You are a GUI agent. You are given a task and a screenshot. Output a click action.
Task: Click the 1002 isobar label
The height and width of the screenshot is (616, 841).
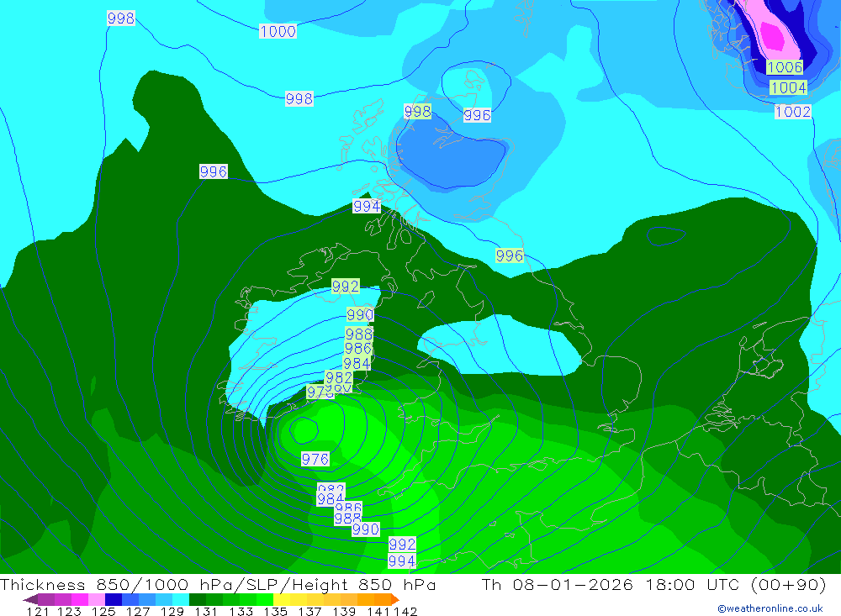793,112
